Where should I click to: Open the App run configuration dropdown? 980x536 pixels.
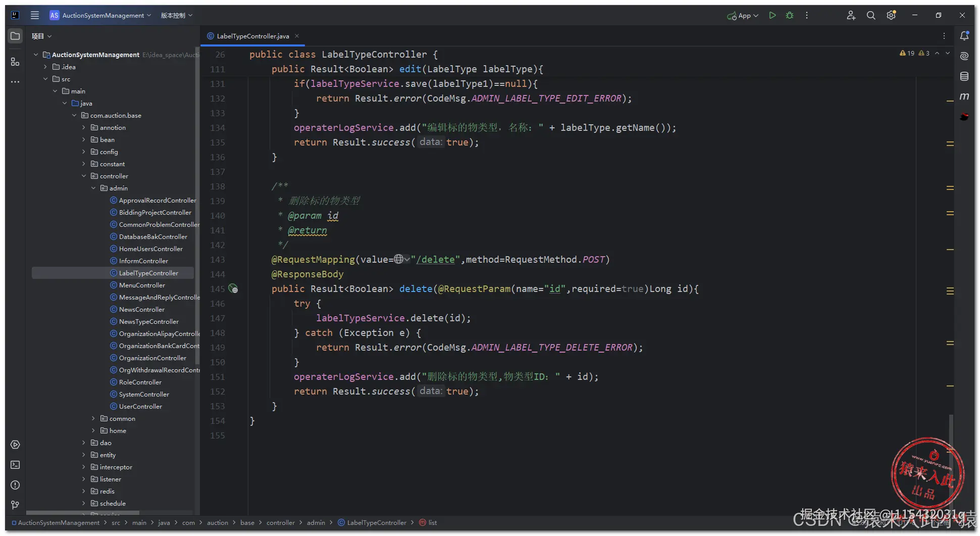[x=743, y=16]
